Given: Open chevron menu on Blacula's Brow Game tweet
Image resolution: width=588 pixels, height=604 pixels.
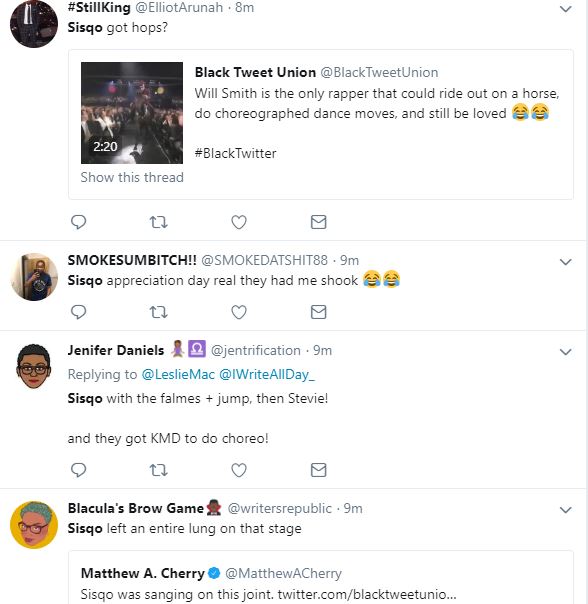Looking at the screenshot, I should 565,510.
